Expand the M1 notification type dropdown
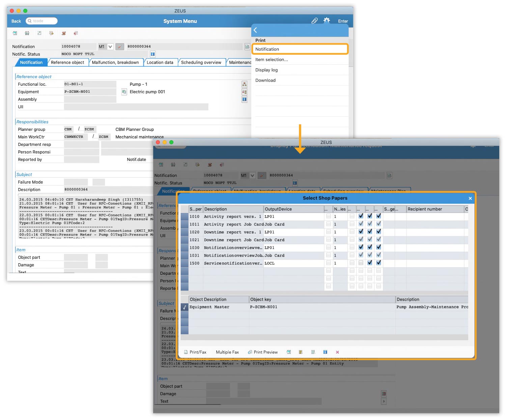The image size is (506, 420). point(110,47)
